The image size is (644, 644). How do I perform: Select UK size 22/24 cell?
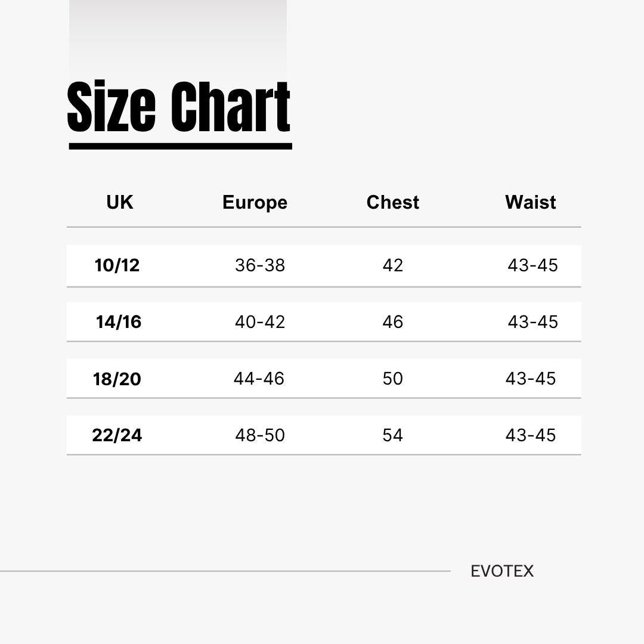click(x=117, y=435)
